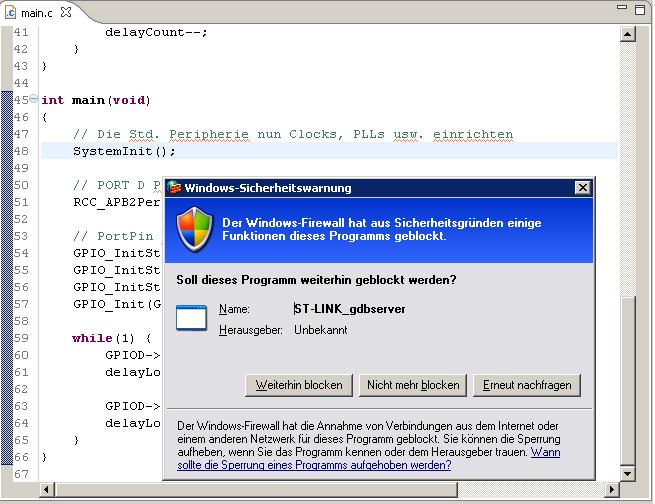The width and height of the screenshot is (655, 504).
Task: Click Erneut nachfragen button
Action: tap(527, 385)
